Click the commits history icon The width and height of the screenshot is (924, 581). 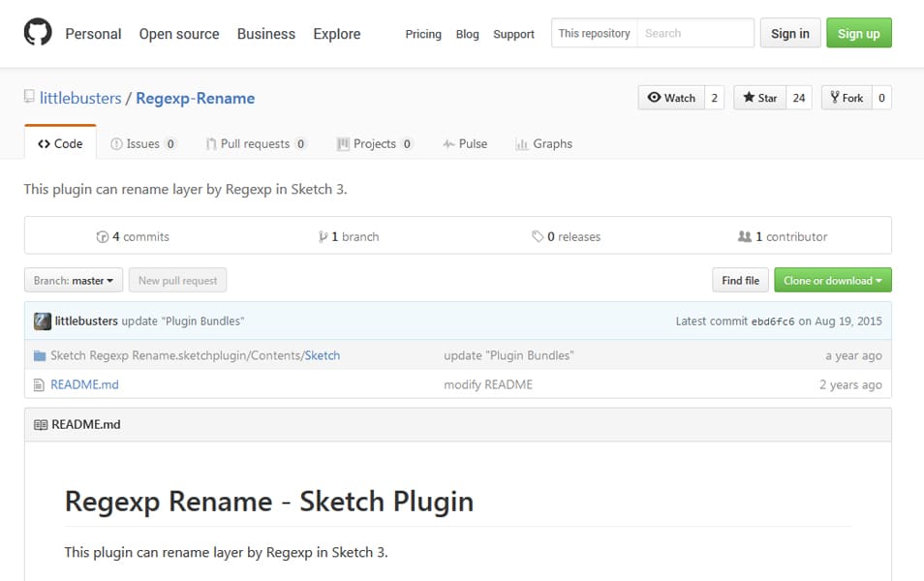coord(103,235)
